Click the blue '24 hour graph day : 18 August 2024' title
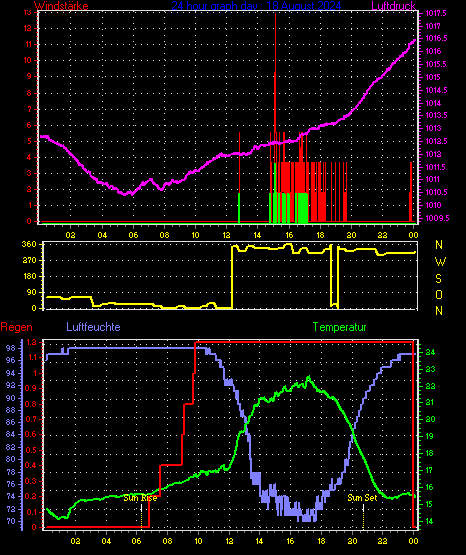 click(x=256, y=5)
